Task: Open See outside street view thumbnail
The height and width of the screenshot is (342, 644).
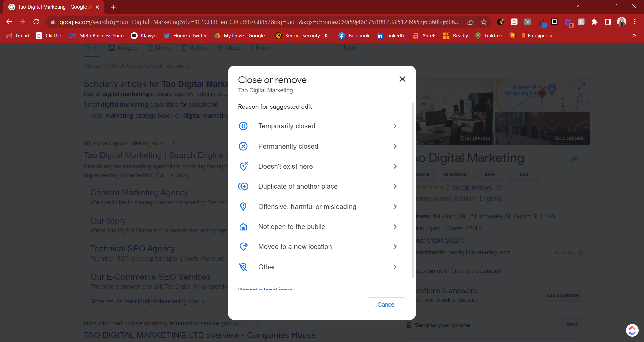Action: [x=542, y=128]
